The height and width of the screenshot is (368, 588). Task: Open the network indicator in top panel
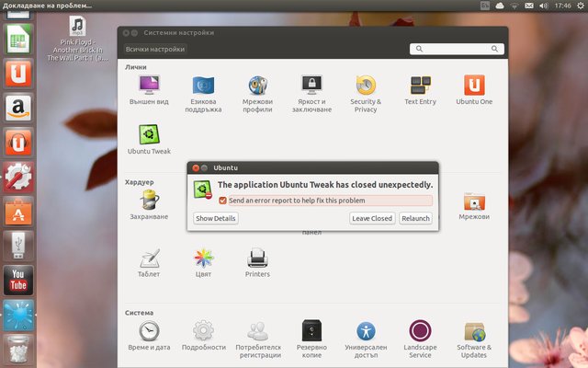tap(514, 6)
